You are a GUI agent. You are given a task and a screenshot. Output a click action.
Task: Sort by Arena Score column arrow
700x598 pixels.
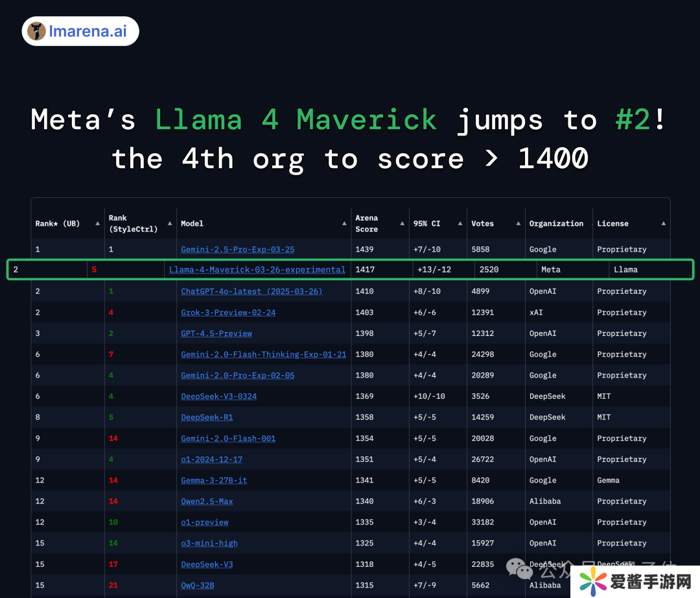click(x=402, y=224)
